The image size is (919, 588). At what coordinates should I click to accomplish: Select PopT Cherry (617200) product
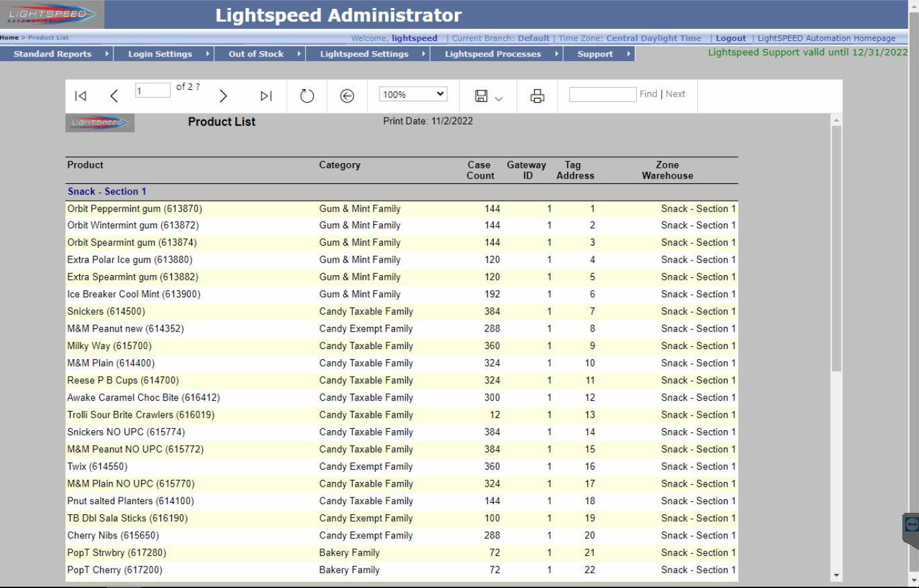pyautogui.click(x=115, y=570)
